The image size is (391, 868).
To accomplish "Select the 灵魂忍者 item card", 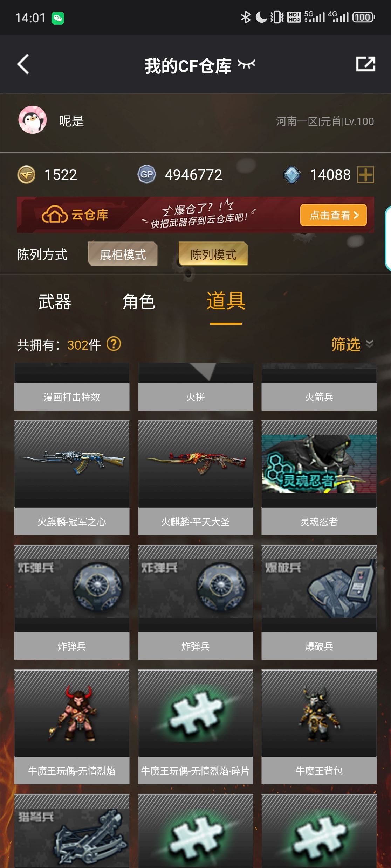I will pyautogui.click(x=319, y=478).
